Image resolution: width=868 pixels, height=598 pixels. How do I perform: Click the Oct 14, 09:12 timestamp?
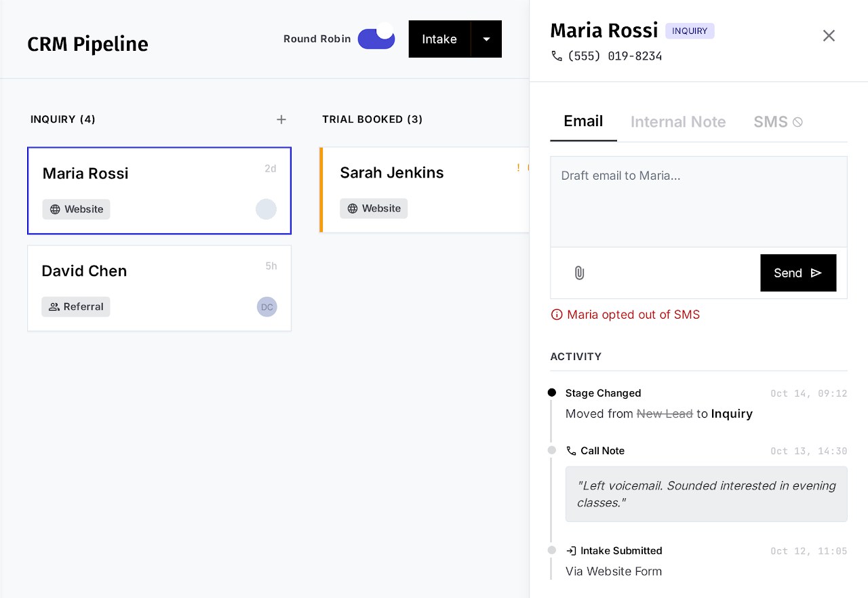pos(809,393)
